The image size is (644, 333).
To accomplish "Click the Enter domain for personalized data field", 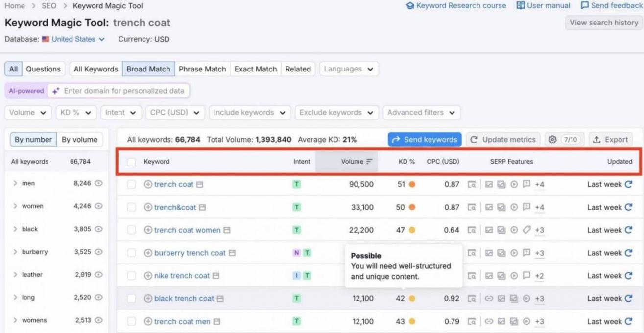I will 124,91.
